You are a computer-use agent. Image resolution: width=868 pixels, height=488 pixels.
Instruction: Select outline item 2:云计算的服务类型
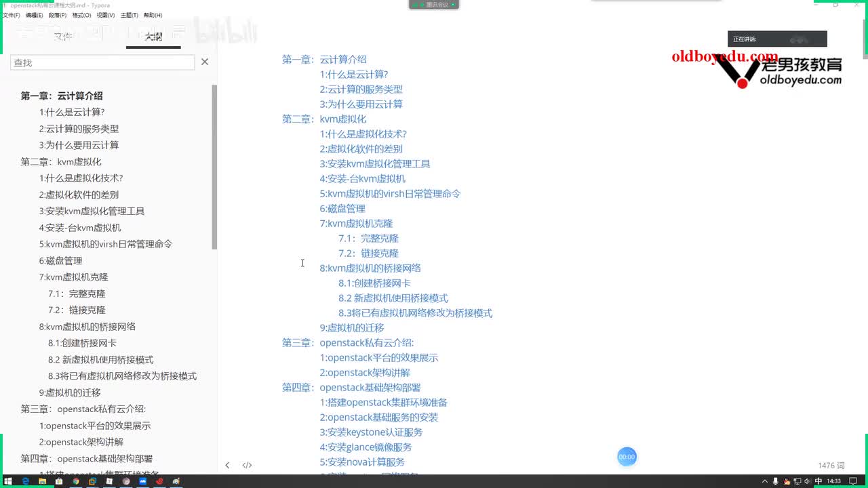[79, 128]
